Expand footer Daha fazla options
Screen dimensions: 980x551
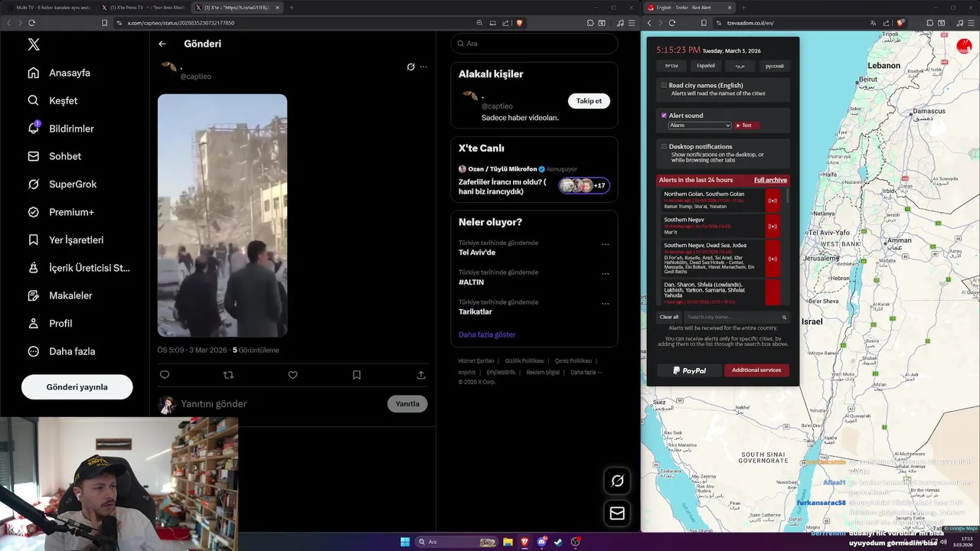pyautogui.click(x=586, y=372)
